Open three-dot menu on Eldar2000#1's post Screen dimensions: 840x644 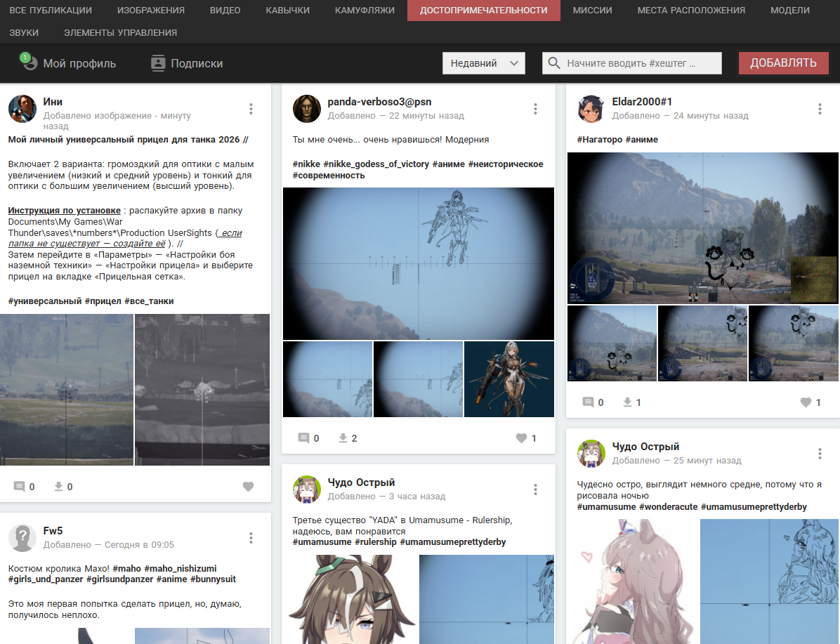820,110
